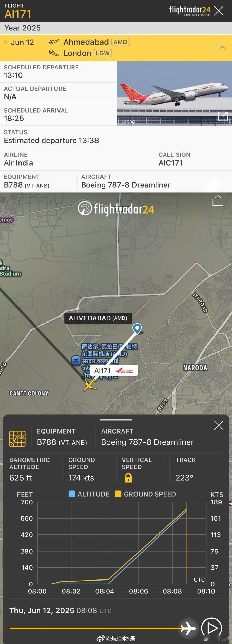The height and width of the screenshot is (644, 232).
Task: Collapse the Jun 12 flight entry chevron
Action: point(222,48)
